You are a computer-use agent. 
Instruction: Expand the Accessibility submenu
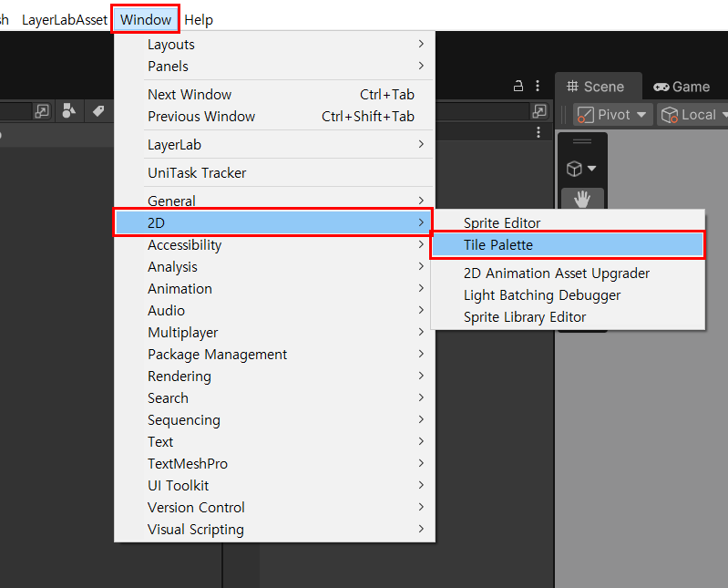coord(274,244)
